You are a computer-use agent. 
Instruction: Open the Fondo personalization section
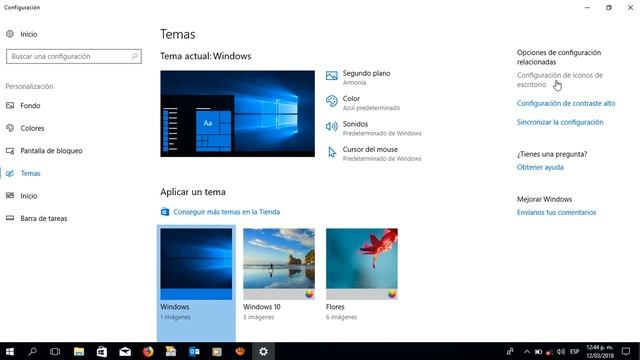(30, 106)
